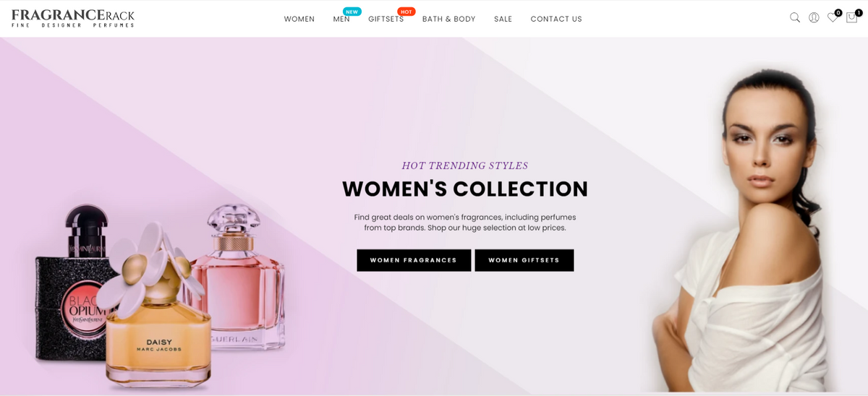Click the Women Giftsets button
This screenshot has height=396, width=868.
tap(524, 260)
